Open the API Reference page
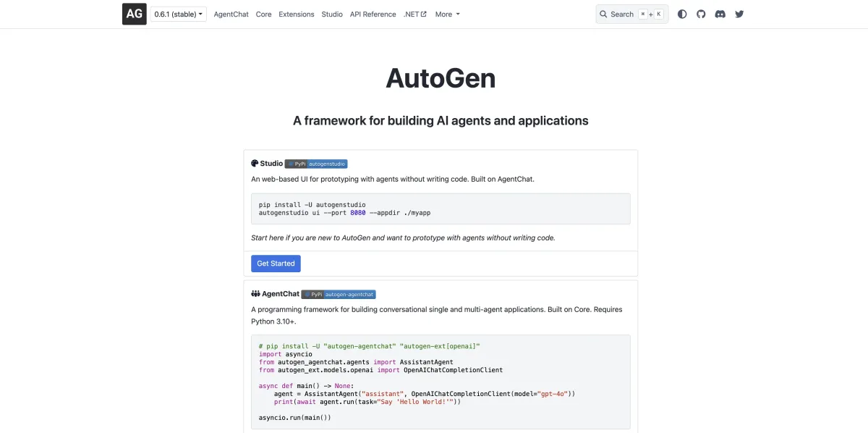Image resolution: width=868 pixels, height=433 pixels. click(x=373, y=14)
